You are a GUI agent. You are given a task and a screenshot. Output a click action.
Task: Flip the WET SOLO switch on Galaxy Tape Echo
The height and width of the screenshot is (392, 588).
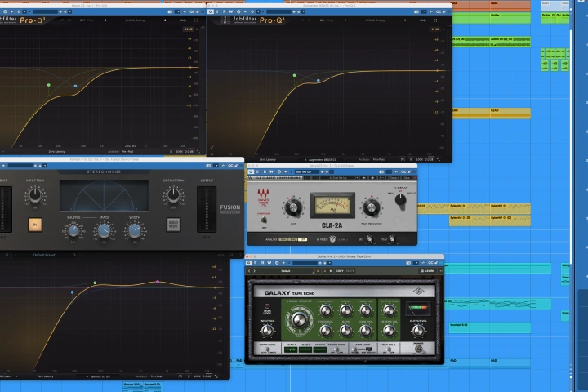pos(389,350)
